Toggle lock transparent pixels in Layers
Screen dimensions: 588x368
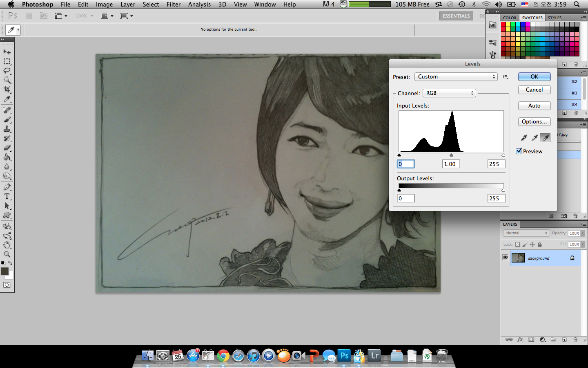point(517,245)
